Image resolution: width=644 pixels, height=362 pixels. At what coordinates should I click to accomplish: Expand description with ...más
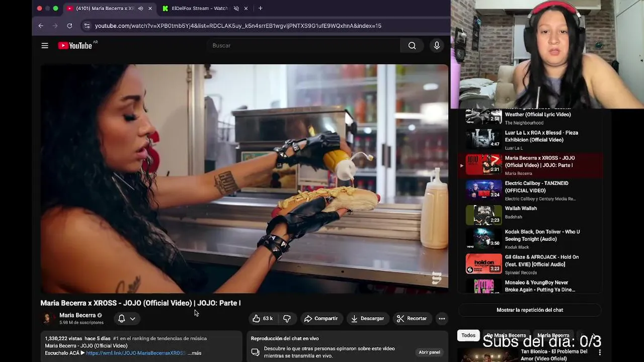[x=195, y=353]
